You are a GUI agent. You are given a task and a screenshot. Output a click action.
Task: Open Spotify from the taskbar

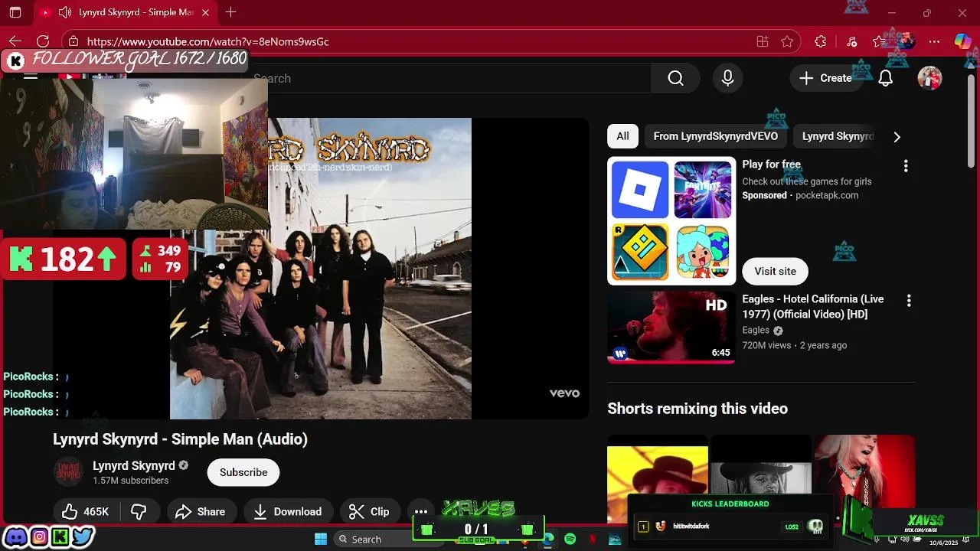[x=570, y=540]
